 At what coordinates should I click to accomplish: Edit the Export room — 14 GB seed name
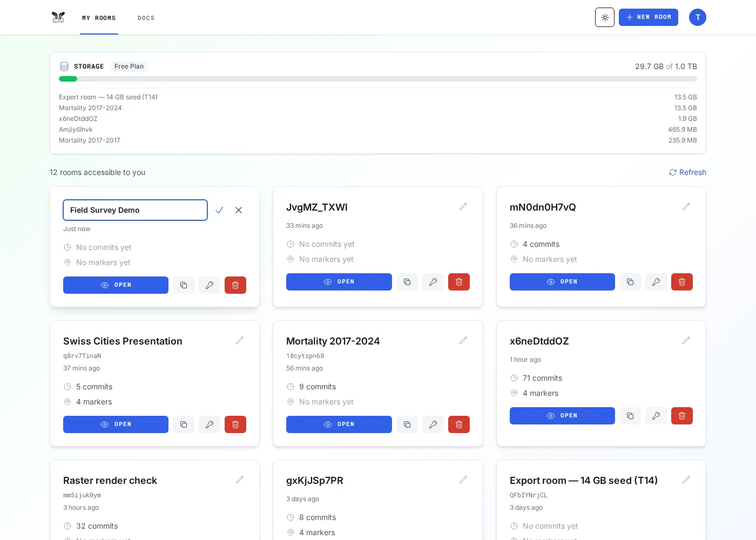[x=686, y=480]
